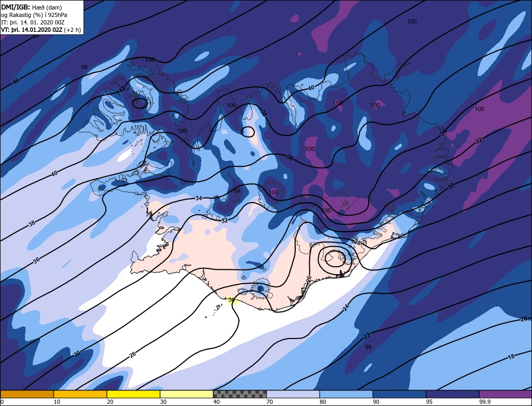This screenshot has height=406, width=532.
Task: Click the 98 humidity value in the southeast ocean
Action: pyautogui.click(x=368, y=347)
